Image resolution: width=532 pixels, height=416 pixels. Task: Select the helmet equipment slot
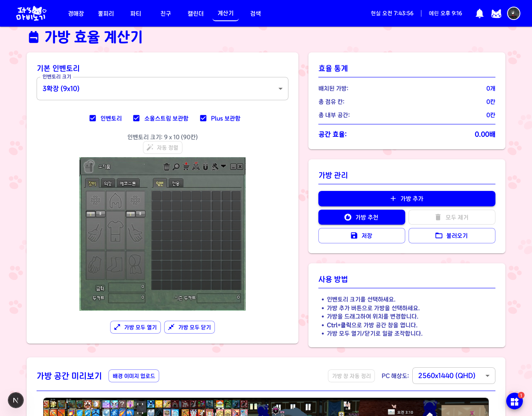[x=116, y=201]
